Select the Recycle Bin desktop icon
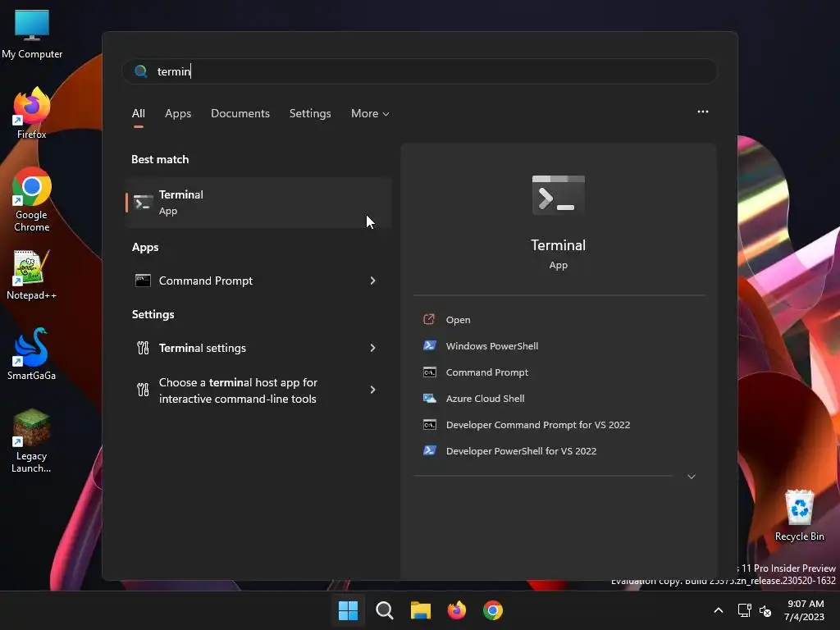840x630 pixels. tap(799, 515)
